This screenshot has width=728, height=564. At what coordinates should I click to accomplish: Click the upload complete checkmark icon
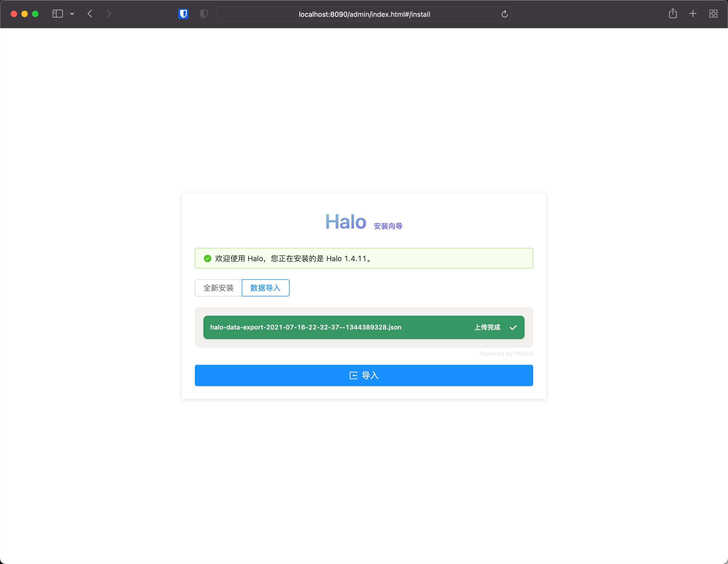click(513, 327)
